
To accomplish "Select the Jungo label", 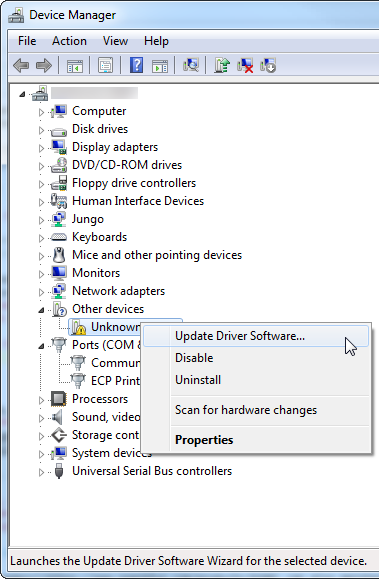I will tap(88, 219).
